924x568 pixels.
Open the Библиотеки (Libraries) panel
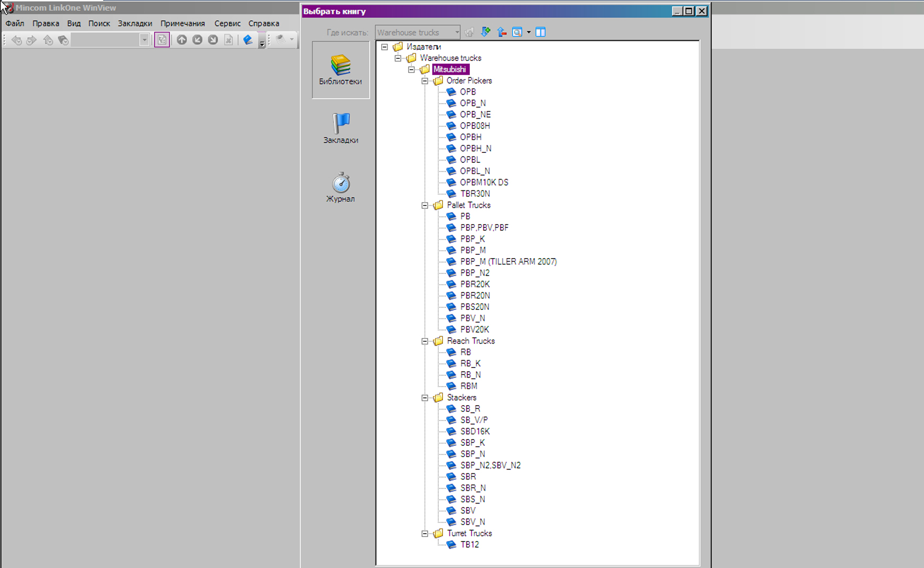[x=340, y=70]
